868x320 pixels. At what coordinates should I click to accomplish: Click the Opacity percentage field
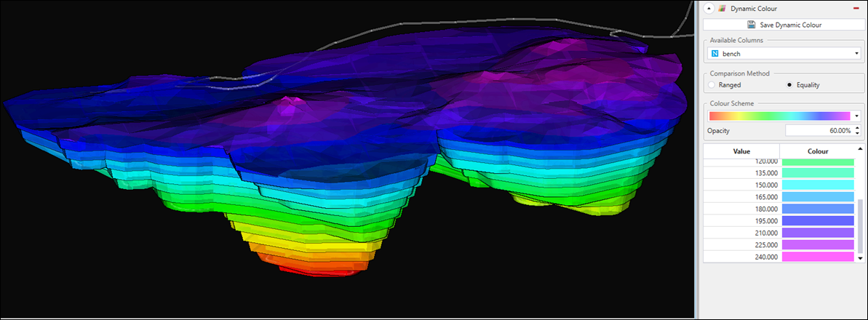tap(819, 130)
